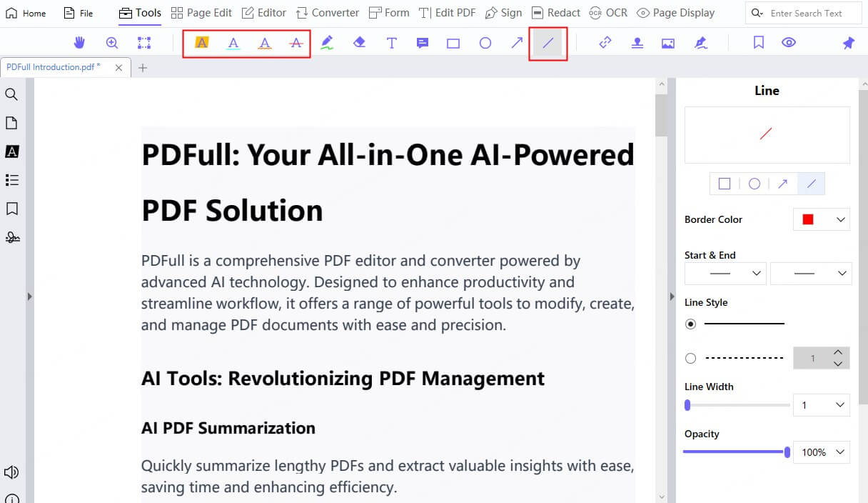Open the Stamp tool

[635, 42]
